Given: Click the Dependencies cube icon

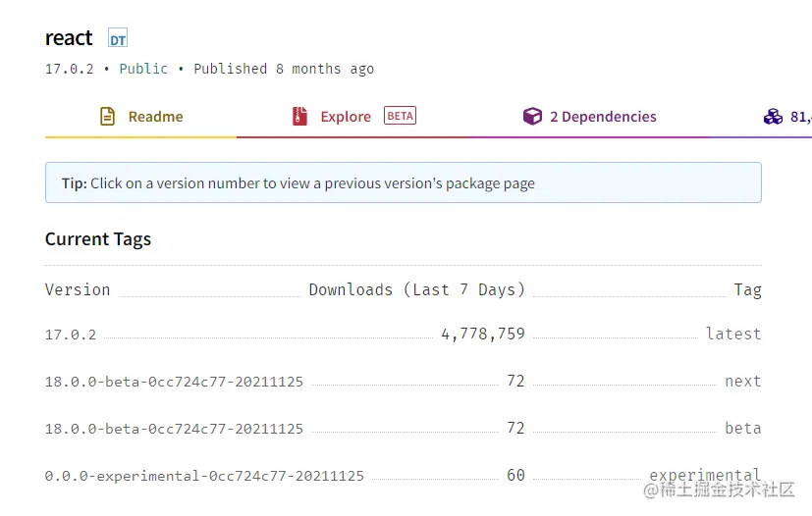Looking at the screenshot, I should 532,117.
